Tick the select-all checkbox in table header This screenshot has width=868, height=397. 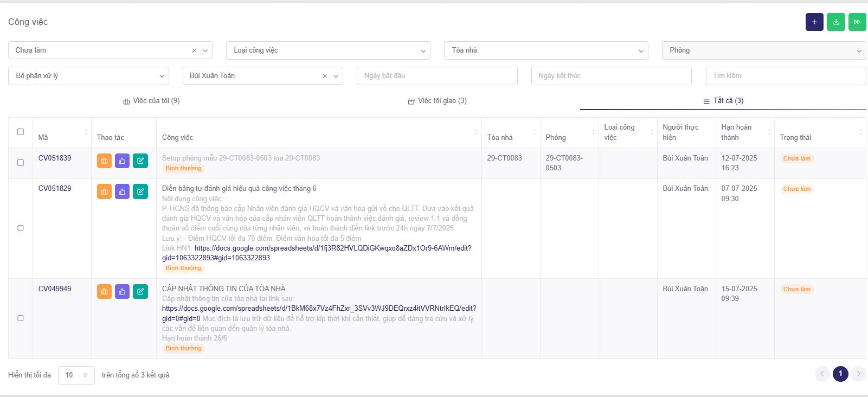click(21, 132)
